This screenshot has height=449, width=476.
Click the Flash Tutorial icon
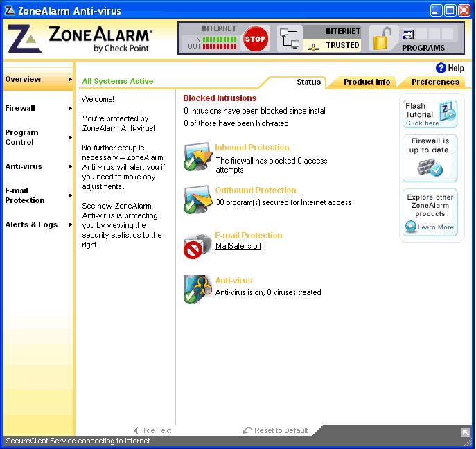tap(448, 111)
